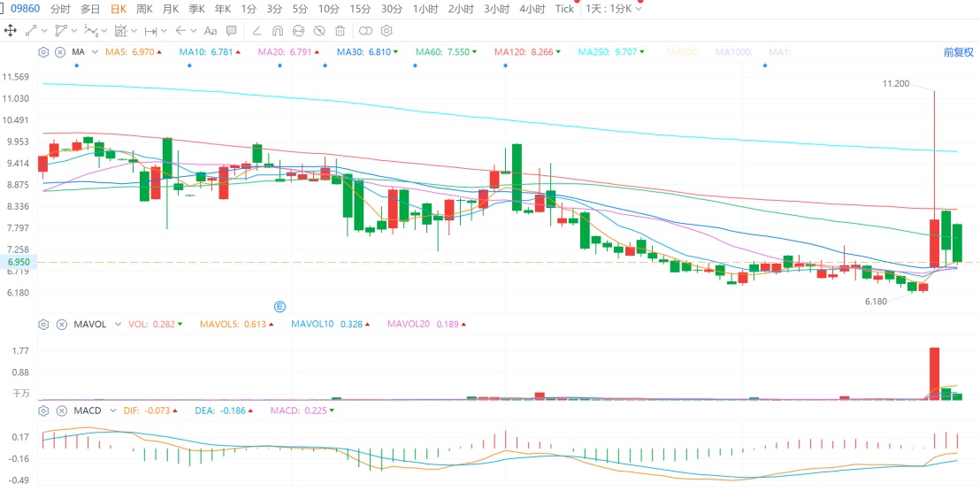Open the MAVOL indicator type dropdown
The height and width of the screenshot is (491, 980).
click(x=119, y=324)
